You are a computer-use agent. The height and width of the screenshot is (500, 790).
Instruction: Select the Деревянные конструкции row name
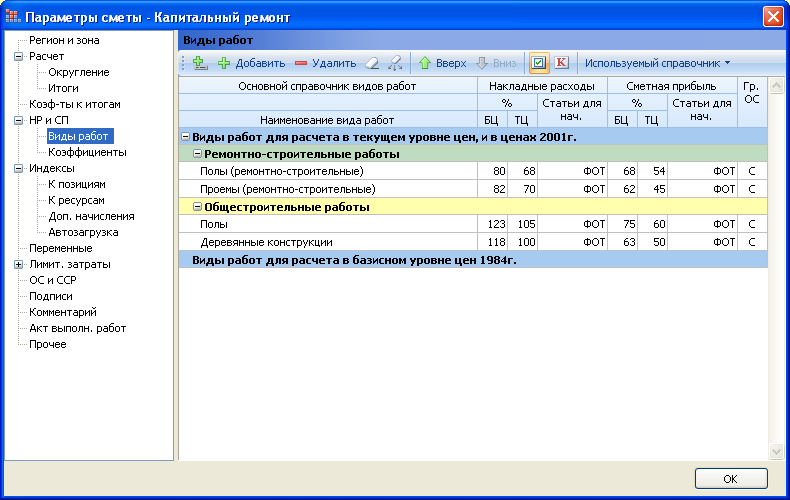[267, 242]
